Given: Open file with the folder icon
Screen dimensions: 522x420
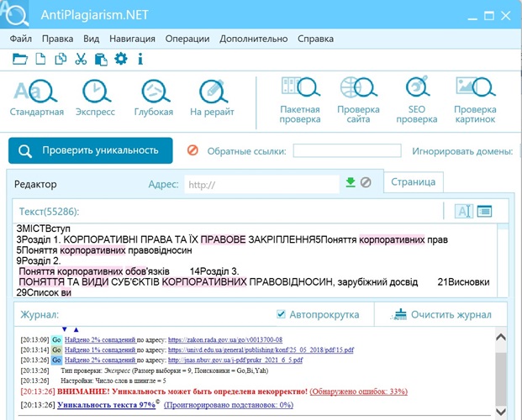Looking at the screenshot, I should pyautogui.click(x=20, y=59).
